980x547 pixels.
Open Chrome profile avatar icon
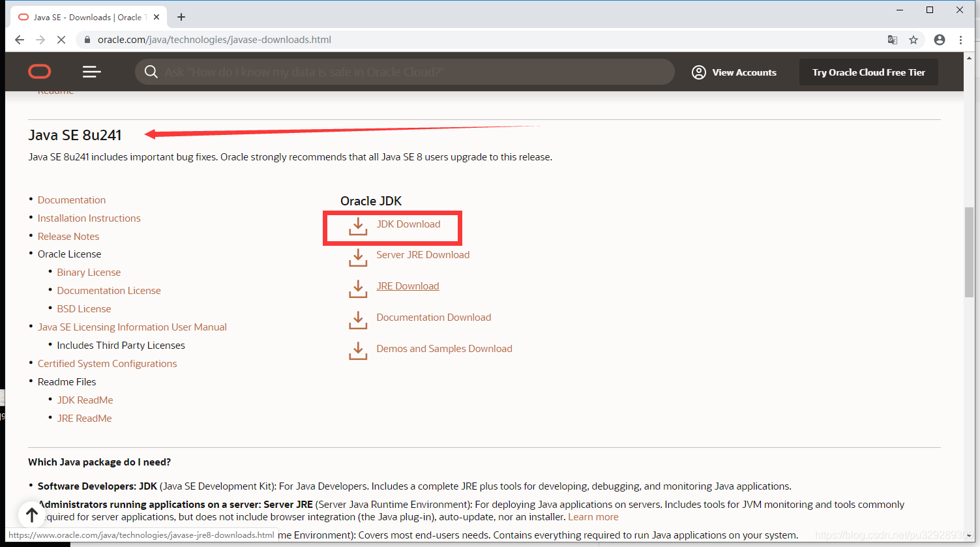[940, 40]
